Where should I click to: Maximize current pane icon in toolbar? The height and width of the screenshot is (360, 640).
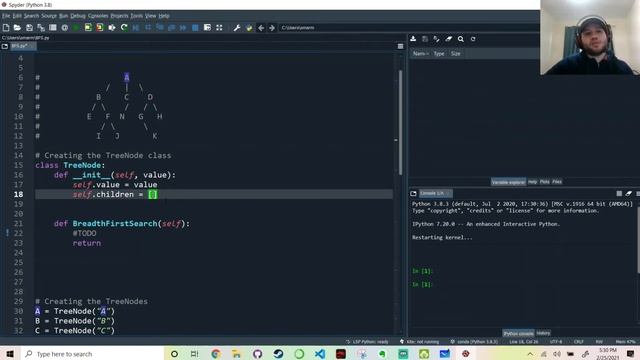[x=219, y=28]
